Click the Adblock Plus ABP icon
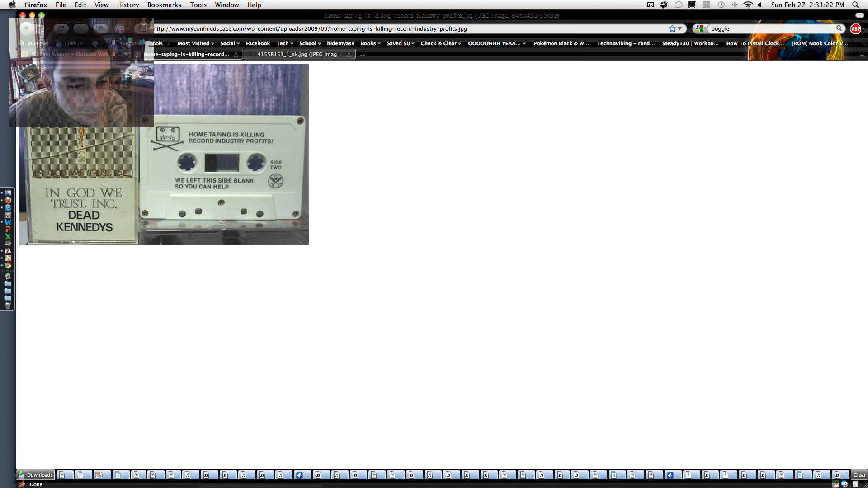 coord(855,28)
